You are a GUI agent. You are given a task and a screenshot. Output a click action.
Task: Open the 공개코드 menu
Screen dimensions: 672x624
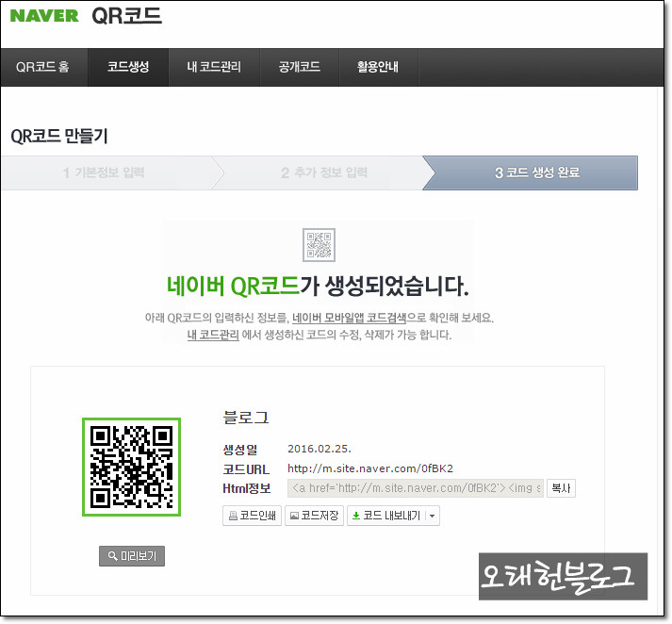click(300, 67)
